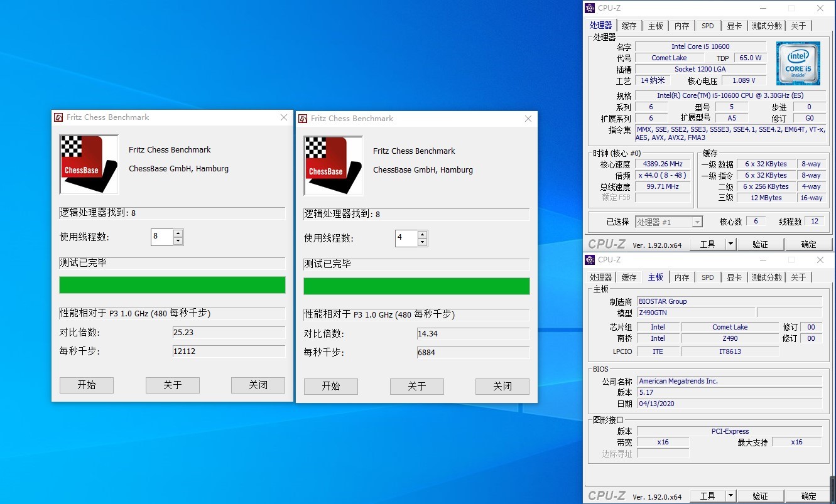Viewport: 836px width, 504px height.
Task: Click the left Fritz Chess Benchmark title icon
Action: coord(58,117)
